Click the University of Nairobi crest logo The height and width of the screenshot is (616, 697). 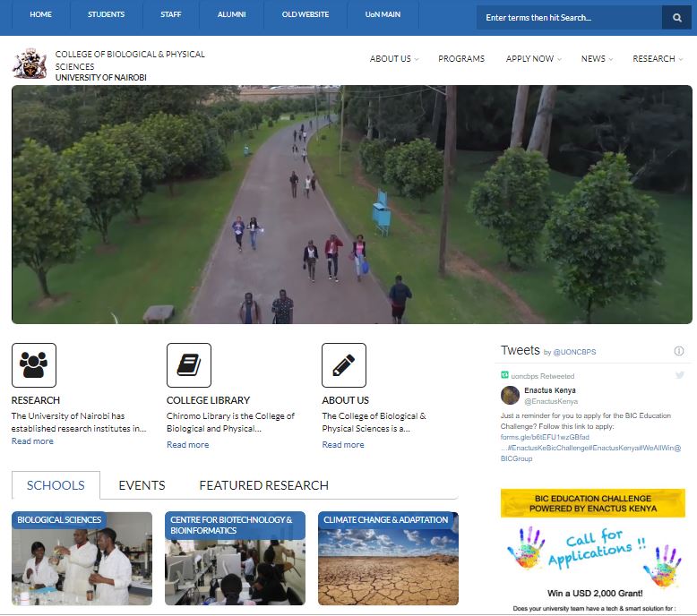point(30,64)
